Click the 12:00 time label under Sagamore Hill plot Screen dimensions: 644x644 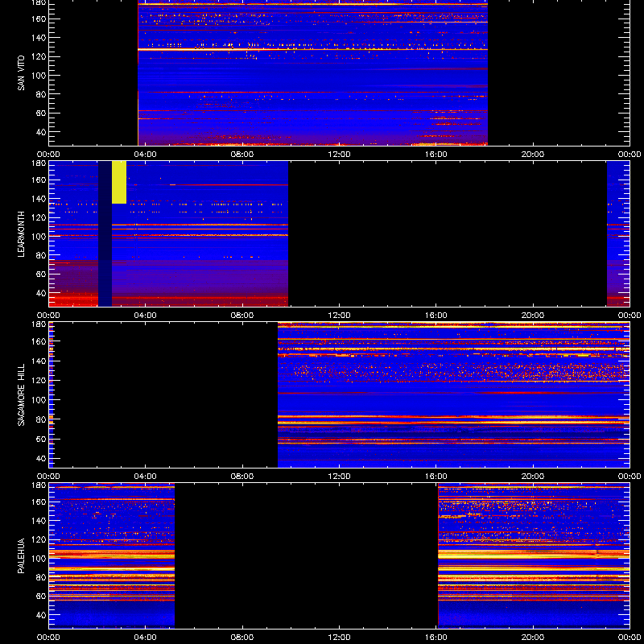(x=339, y=477)
